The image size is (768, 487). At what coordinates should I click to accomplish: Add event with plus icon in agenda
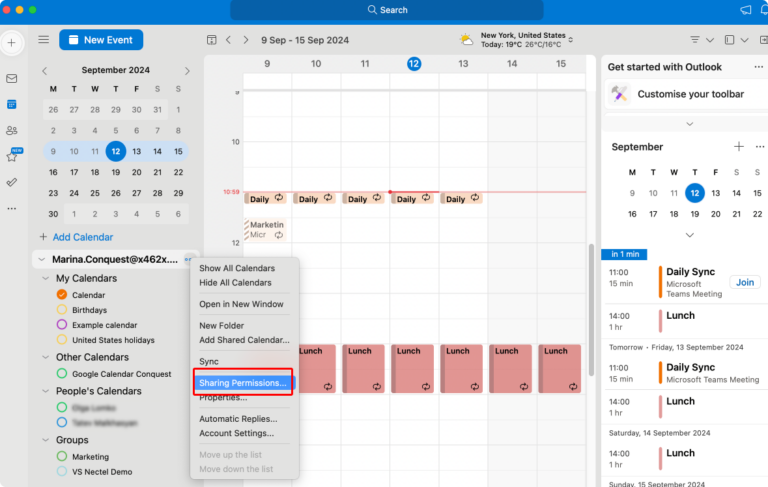point(738,147)
